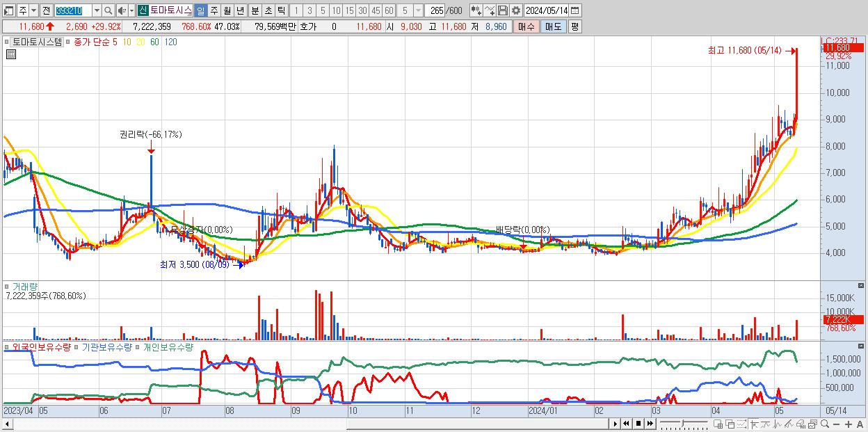This screenshot has height=432, width=868.
Task: Select the daily 일 period toggle
Action: point(200,10)
